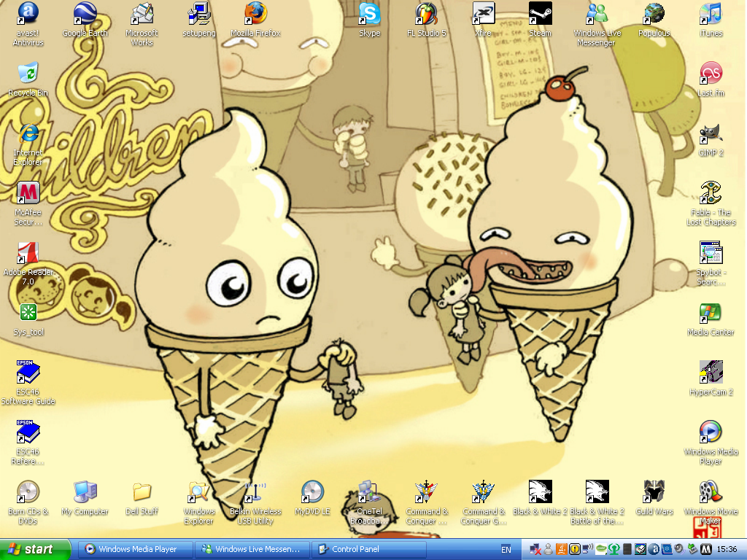The image size is (747, 560).
Task: Select the Recycle Bin icon
Action: coord(28,79)
